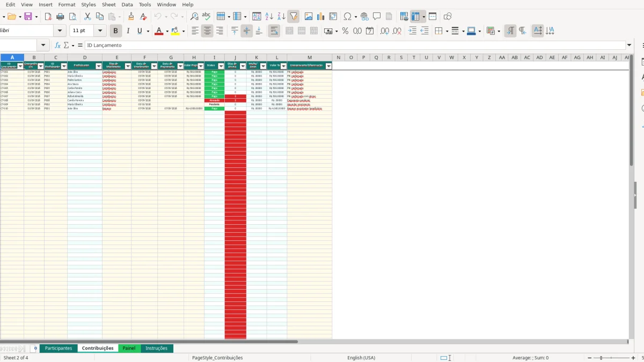Open the font color palette dropdown arrow
Viewport: 644px width, 362px height.
click(167, 31)
